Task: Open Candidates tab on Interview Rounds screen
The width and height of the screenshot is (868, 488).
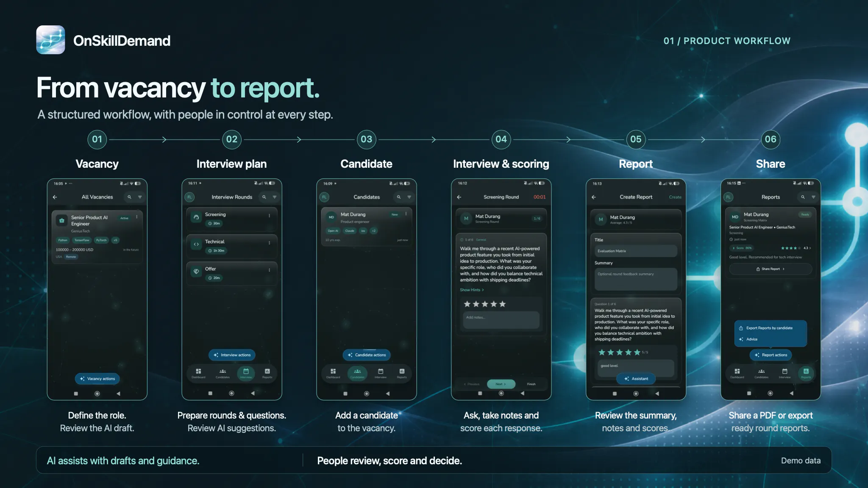Action: point(223,373)
